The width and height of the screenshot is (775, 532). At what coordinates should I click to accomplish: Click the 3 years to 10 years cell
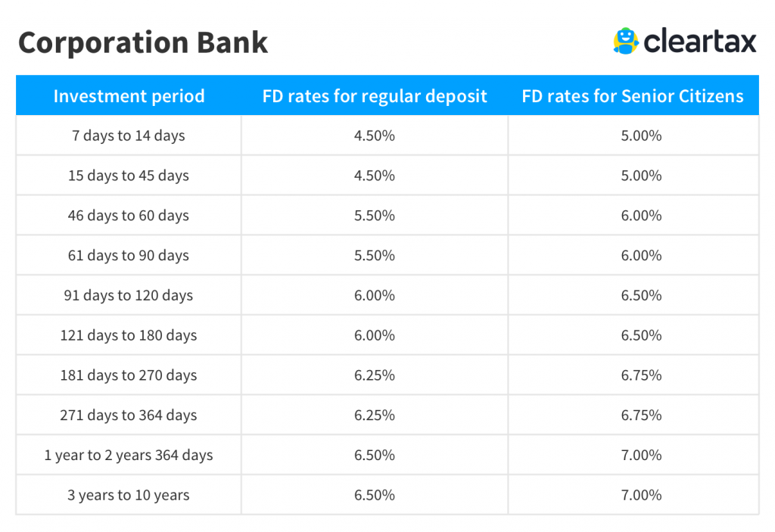tap(129, 496)
